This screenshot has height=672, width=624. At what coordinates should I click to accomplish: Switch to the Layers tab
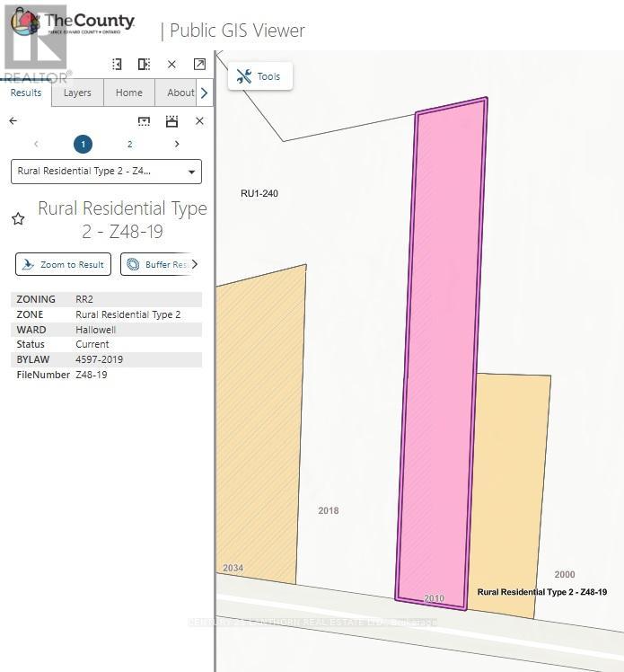[77, 93]
